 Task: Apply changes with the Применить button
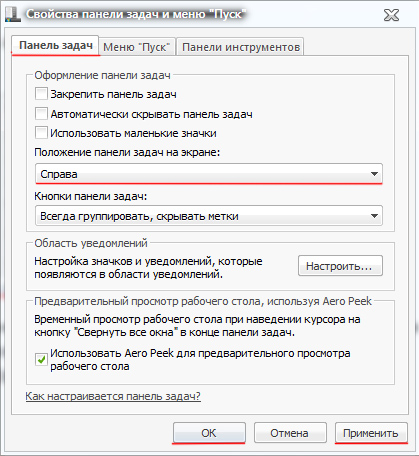click(371, 433)
